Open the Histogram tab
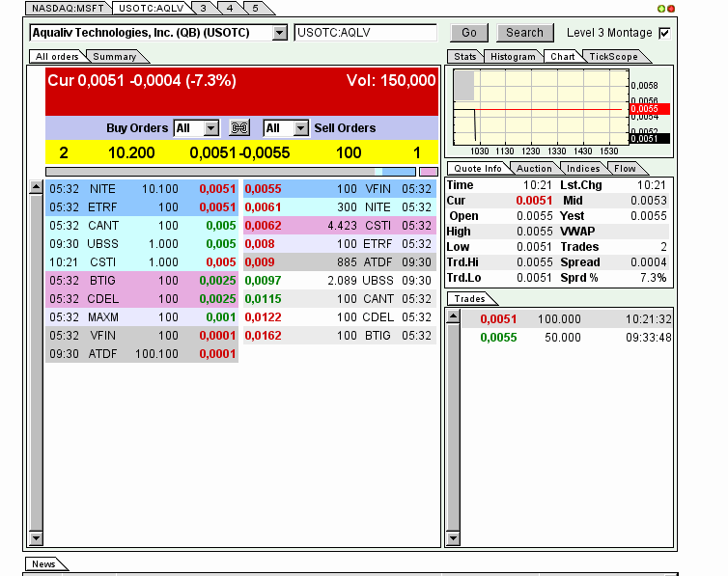 [x=513, y=57]
